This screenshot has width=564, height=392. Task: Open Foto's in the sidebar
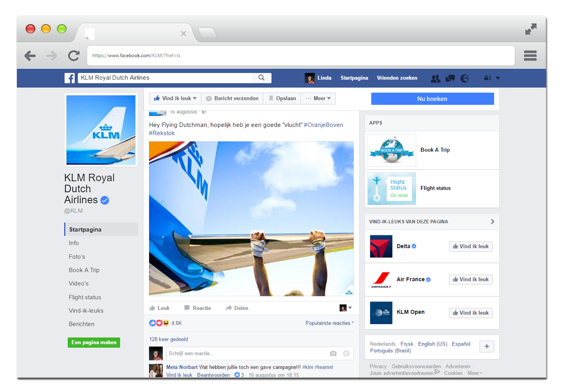(77, 257)
